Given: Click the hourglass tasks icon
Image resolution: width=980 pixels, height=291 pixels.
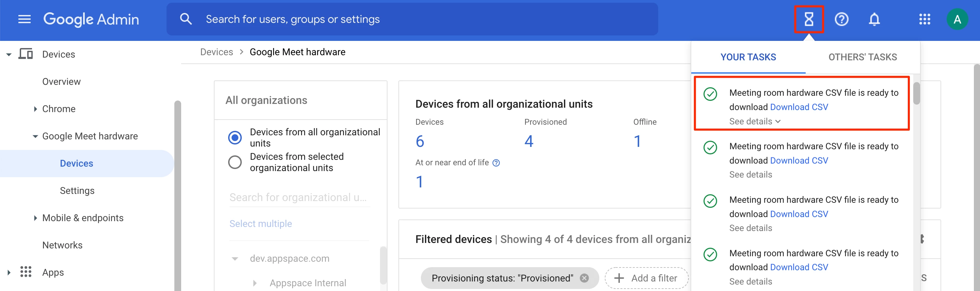Looking at the screenshot, I should pos(808,19).
